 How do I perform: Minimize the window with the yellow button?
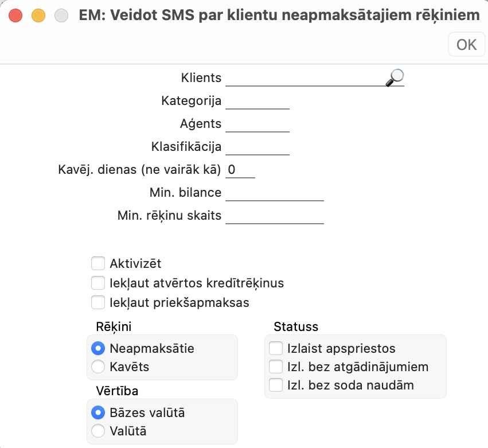tap(38, 15)
